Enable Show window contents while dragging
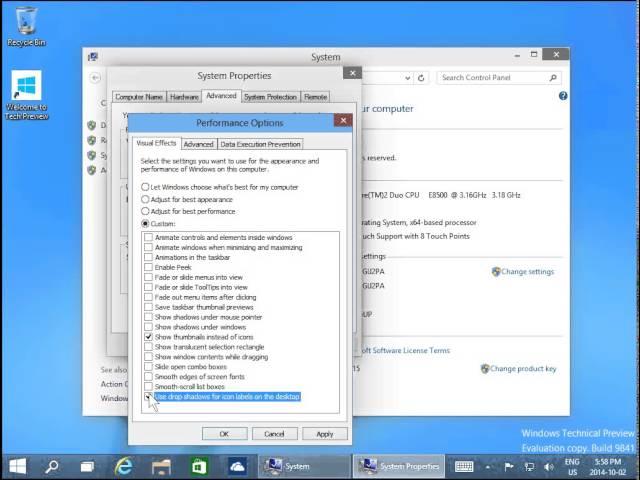Image resolution: width=640 pixels, height=480 pixels. click(x=149, y=357)
